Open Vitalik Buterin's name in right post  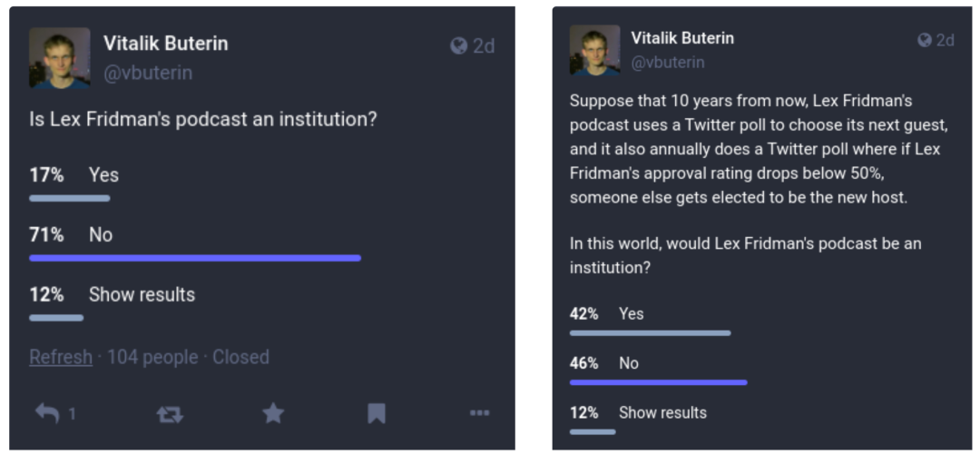[x=682, y=38]
